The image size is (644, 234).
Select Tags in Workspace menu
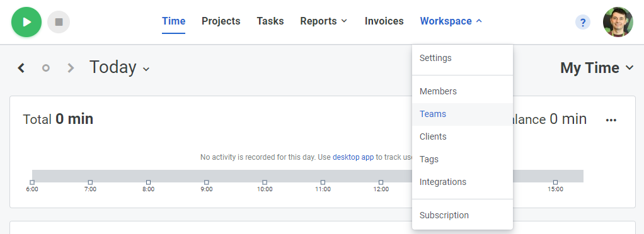(463, 159)
